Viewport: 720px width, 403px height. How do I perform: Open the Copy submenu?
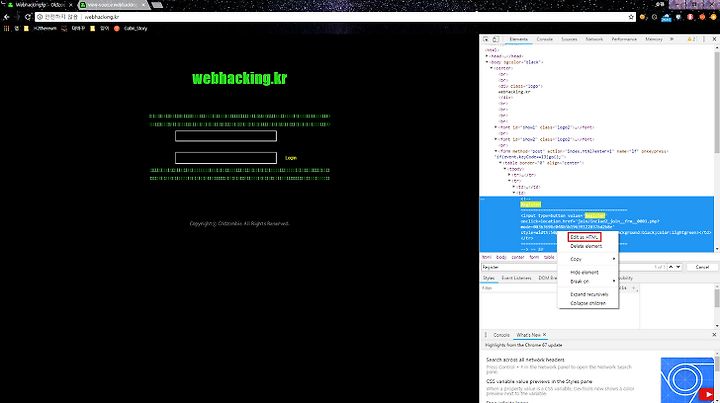(x=588, y=259)
